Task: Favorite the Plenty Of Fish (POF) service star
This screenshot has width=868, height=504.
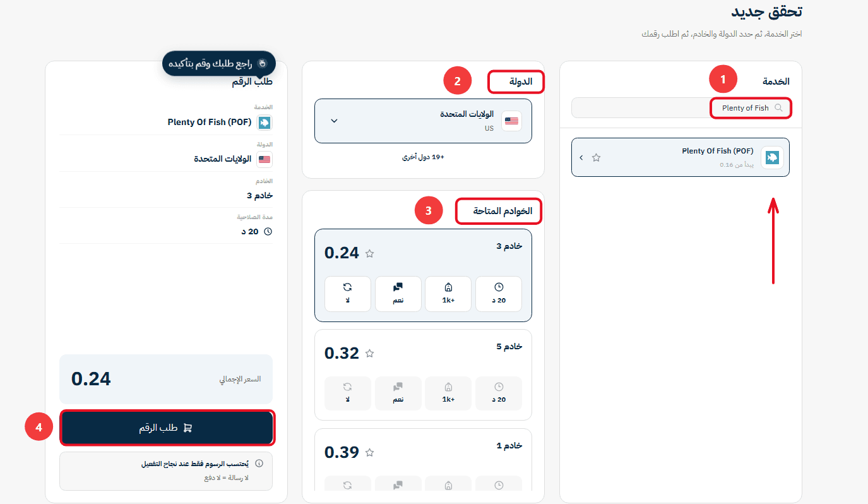Action: pyautogui.click(x=596, y=157)
